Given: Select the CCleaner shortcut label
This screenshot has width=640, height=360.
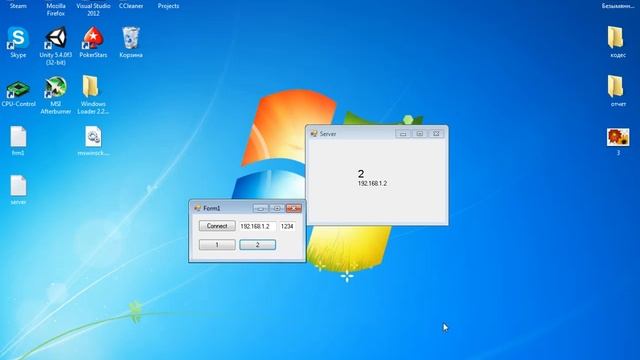Looking at the screenshot, I should coord(131,6).
